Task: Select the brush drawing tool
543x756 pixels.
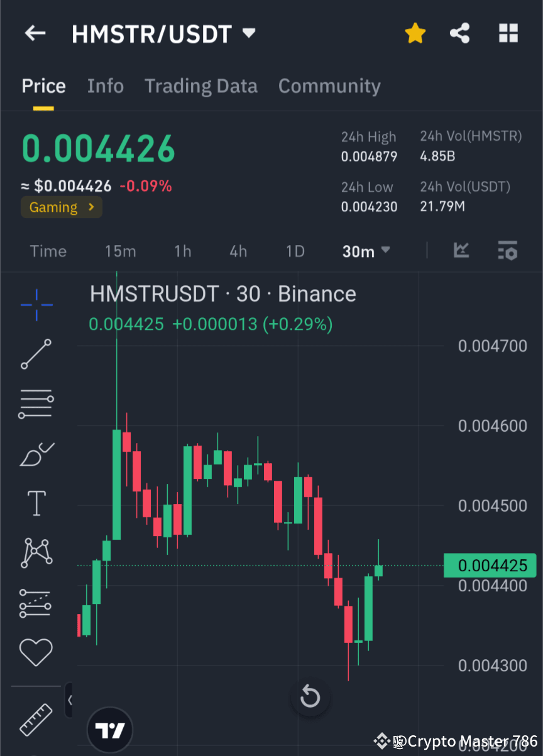Action: tap(36, 454)
